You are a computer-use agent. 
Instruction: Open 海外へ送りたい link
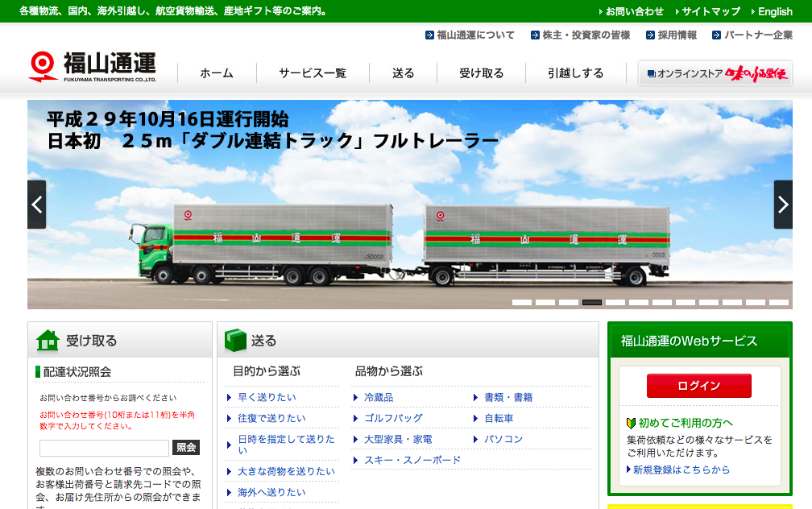coord(271,492)
